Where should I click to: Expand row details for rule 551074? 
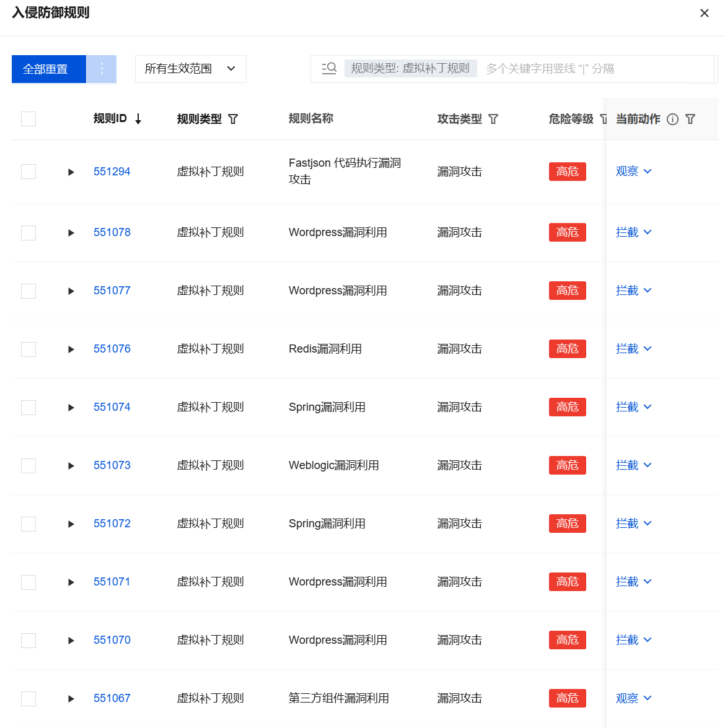[x=71, y=408]
